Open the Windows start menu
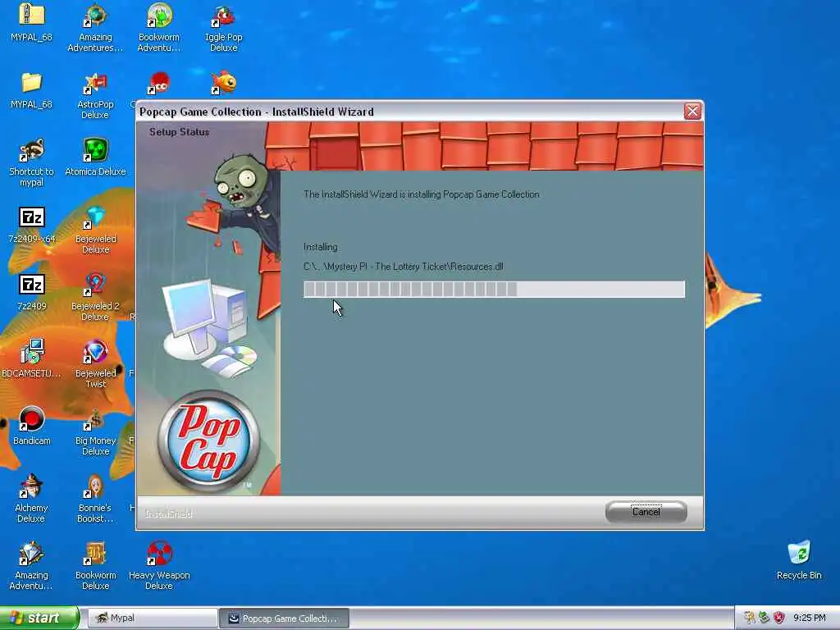The width and height of the screenshot is (840, 630). click(39, 618)
